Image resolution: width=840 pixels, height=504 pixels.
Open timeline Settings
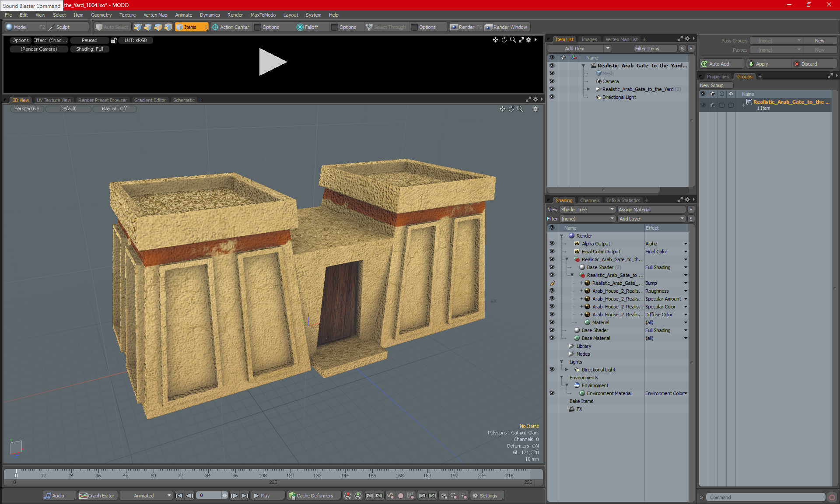487,496
